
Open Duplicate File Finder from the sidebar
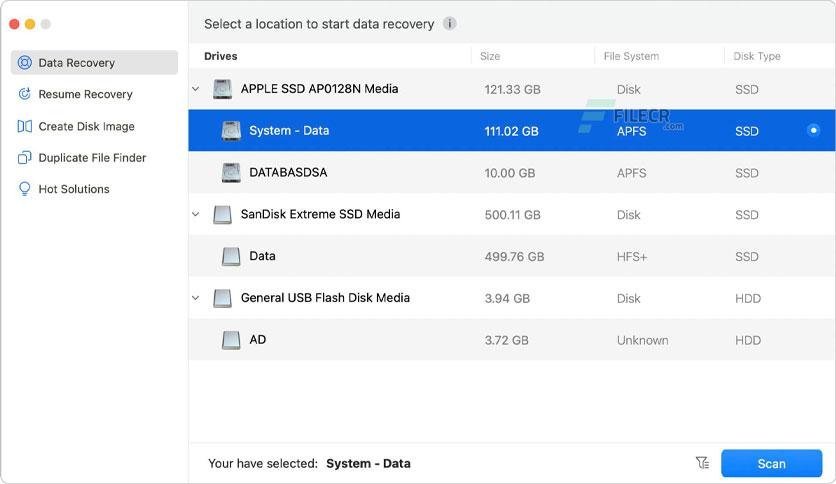(94, 158)
